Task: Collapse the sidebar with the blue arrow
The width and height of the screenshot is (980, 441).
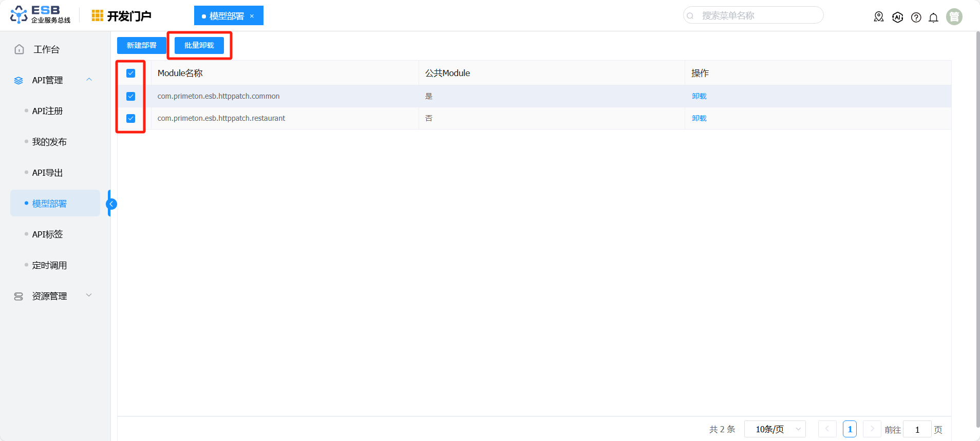Action: (111, 204)
